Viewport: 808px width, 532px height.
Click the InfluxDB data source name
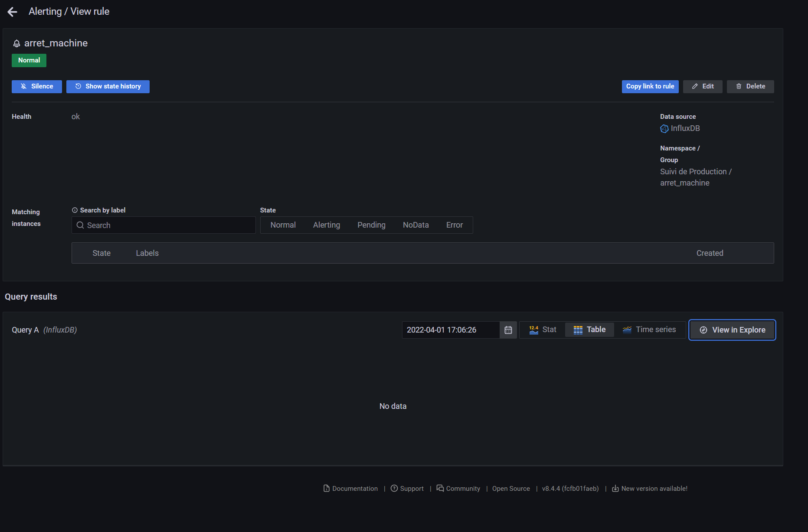tap(685, 128)
